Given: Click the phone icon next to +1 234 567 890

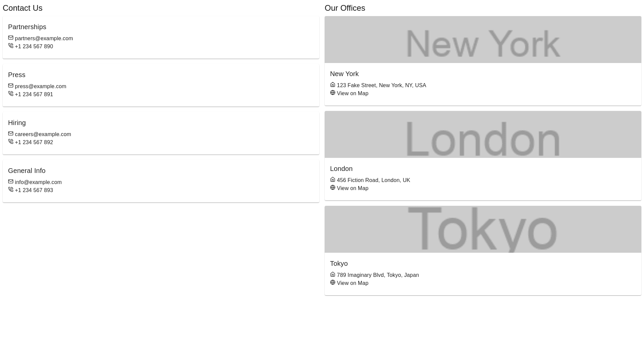Looking at the screenshot, I should [x=11, y=46].
